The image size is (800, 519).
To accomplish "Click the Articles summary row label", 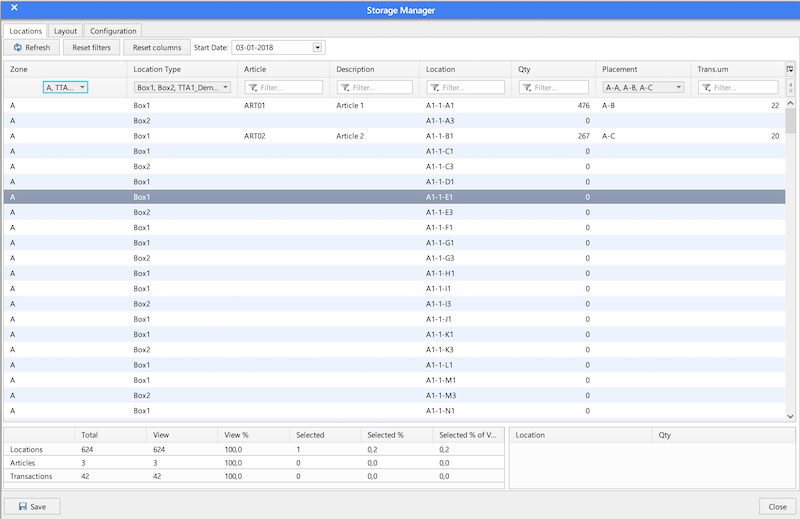I will click(x=22, y=463).
